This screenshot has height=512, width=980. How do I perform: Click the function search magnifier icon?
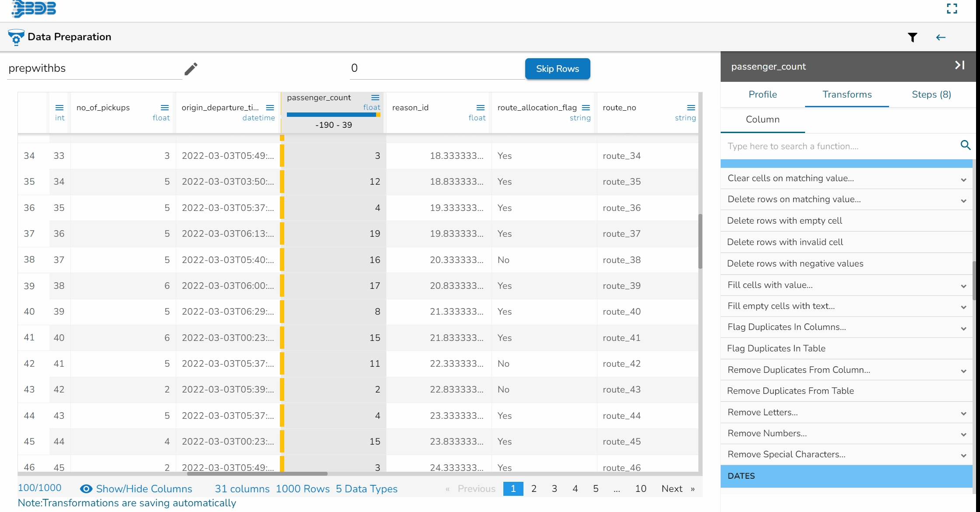pyautogui.click(x=965, y=145)
